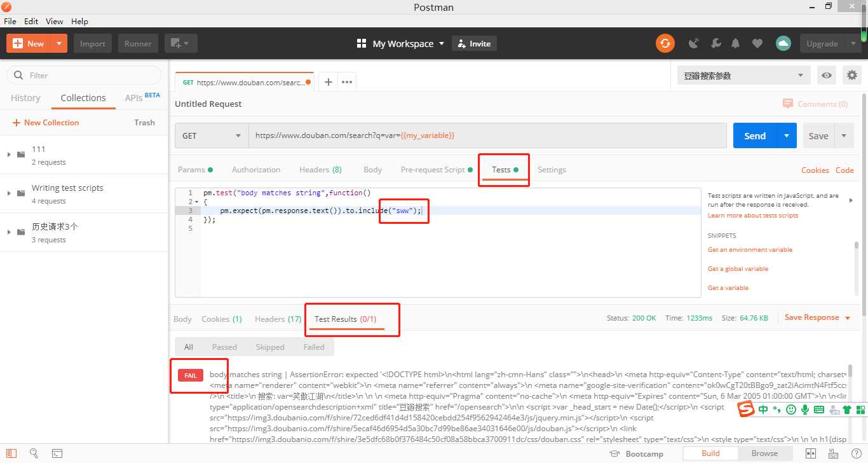
Task: Collapse the snippets panel arrow
Action: pyautogui.click(x=851, y=200)
